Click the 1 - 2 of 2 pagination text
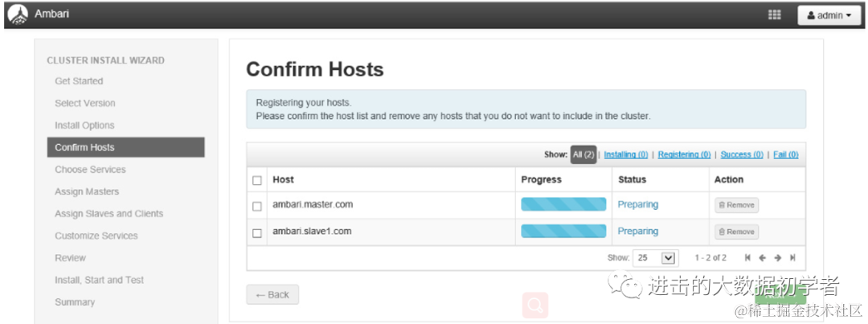The image size is (868, 324). pos(710,257)
